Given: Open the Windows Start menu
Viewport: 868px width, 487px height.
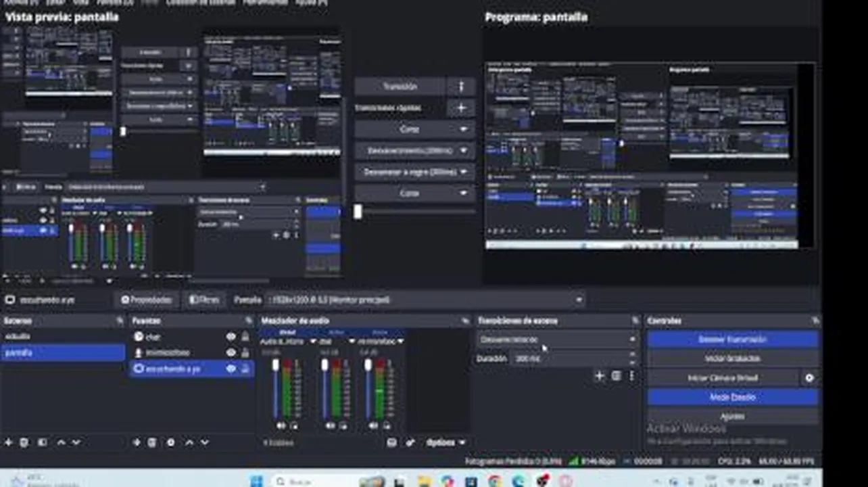Looking at the screenshot, I should [x=257, y=481].
